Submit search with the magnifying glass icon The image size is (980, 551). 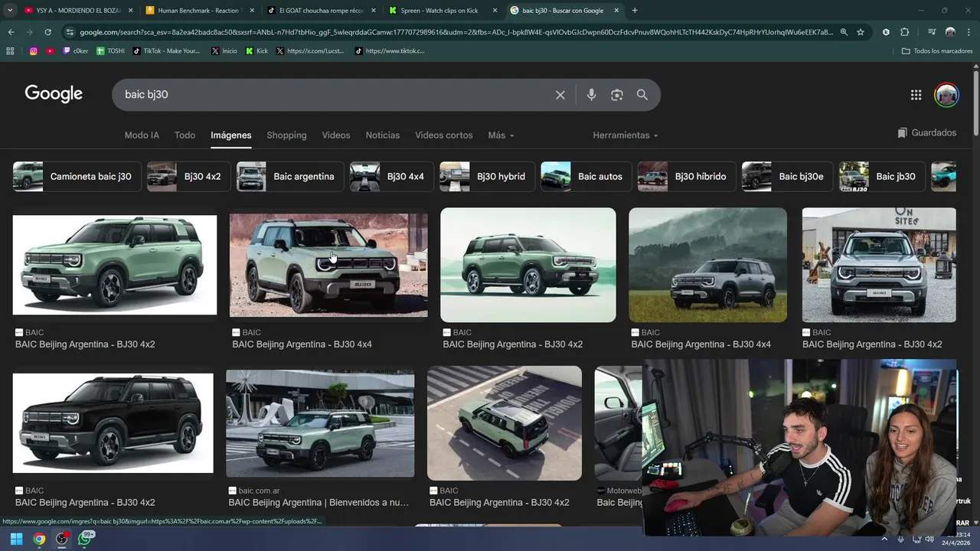click(642, 95)
